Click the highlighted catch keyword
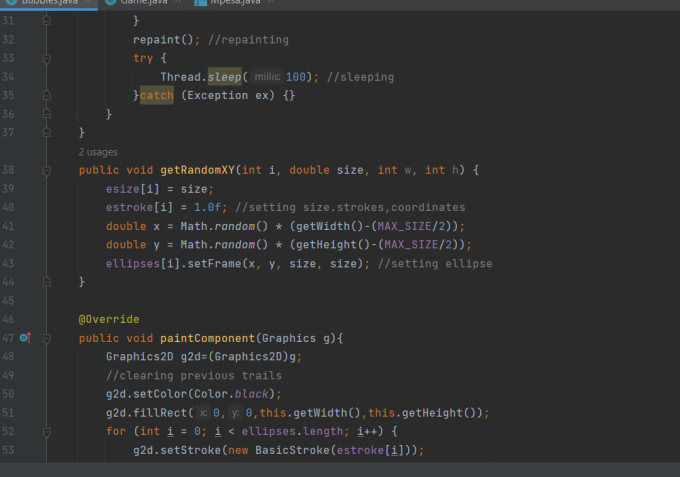Image resolution: width=680 pixels, height=477 pixels. pos(157,95)
